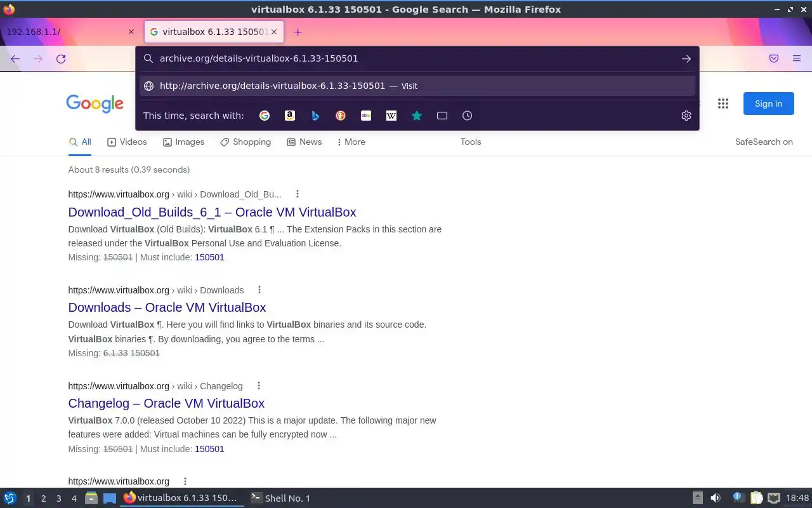Screen dimensions: 812x508
Task: Search with DuckDuckGo one-off engine icon
Action: coord(341,116)
